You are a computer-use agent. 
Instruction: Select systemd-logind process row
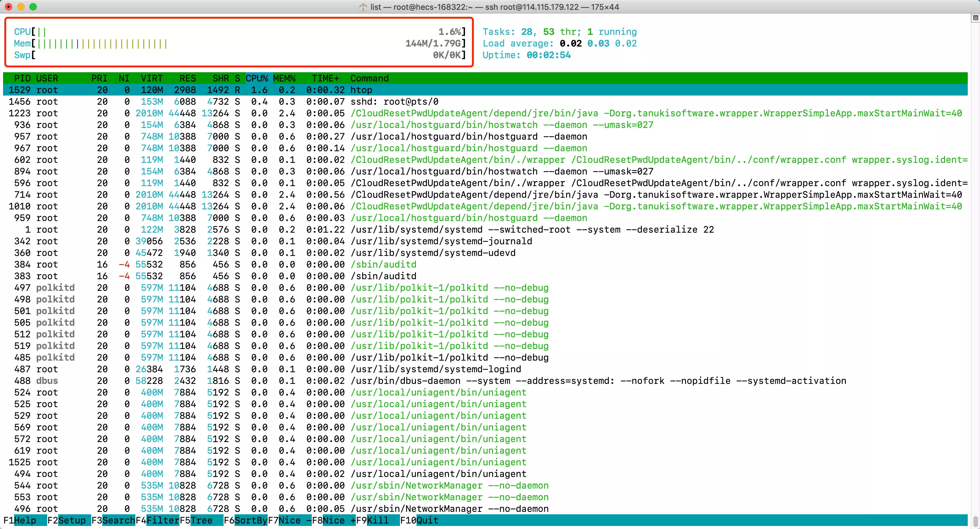click(x=485, y=369)
